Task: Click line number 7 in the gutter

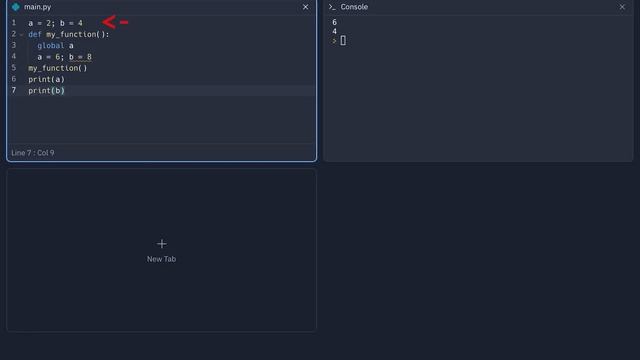Action: point(14,90)
